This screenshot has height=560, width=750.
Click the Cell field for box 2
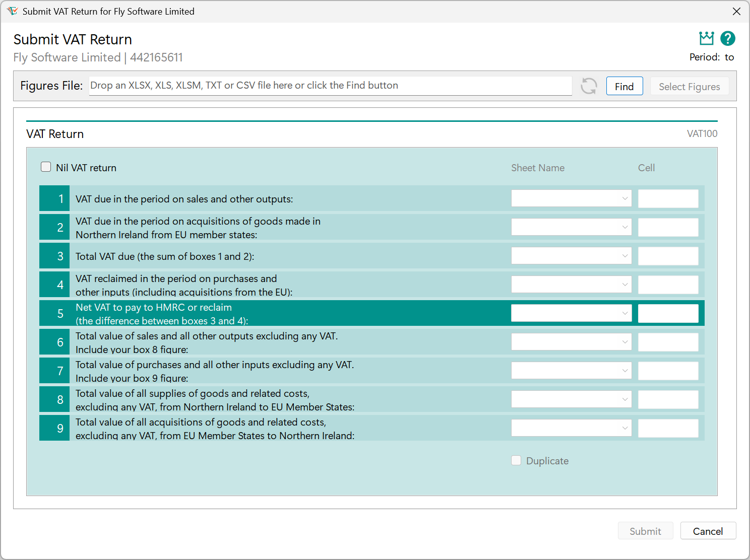coord(668,227)
